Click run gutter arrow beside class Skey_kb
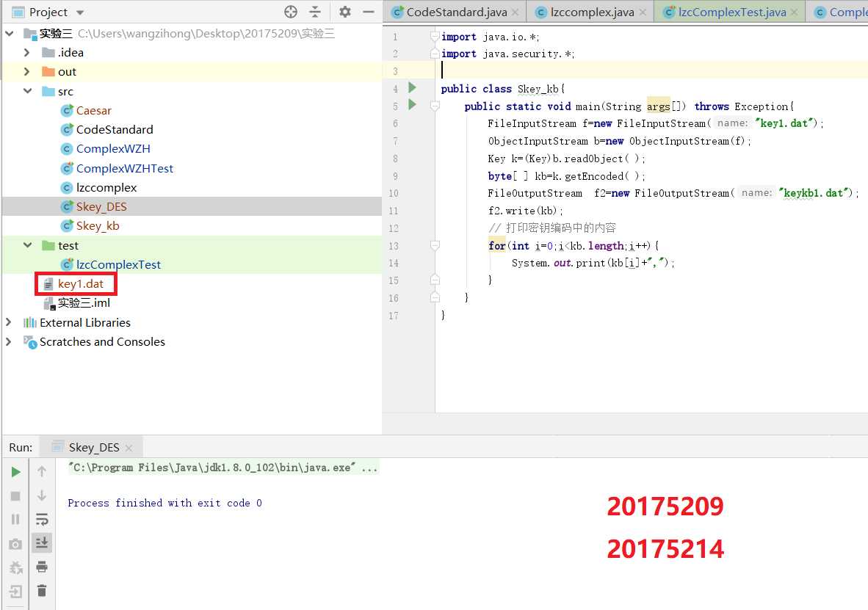 (x=412, y=87)
